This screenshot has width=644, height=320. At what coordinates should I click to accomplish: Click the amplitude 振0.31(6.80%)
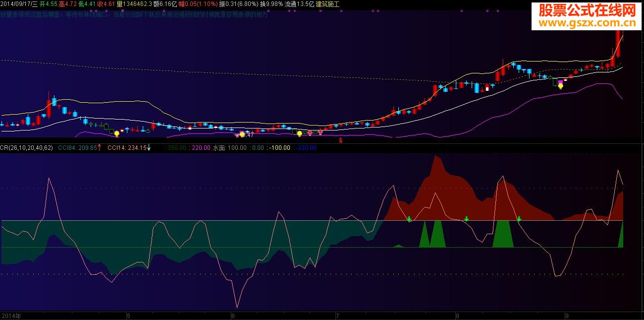click(239, 4)
